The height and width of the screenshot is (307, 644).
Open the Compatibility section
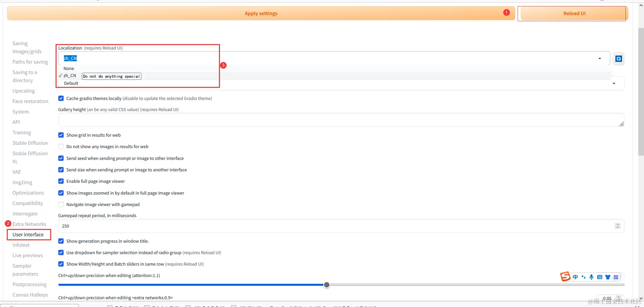(28, 203)
